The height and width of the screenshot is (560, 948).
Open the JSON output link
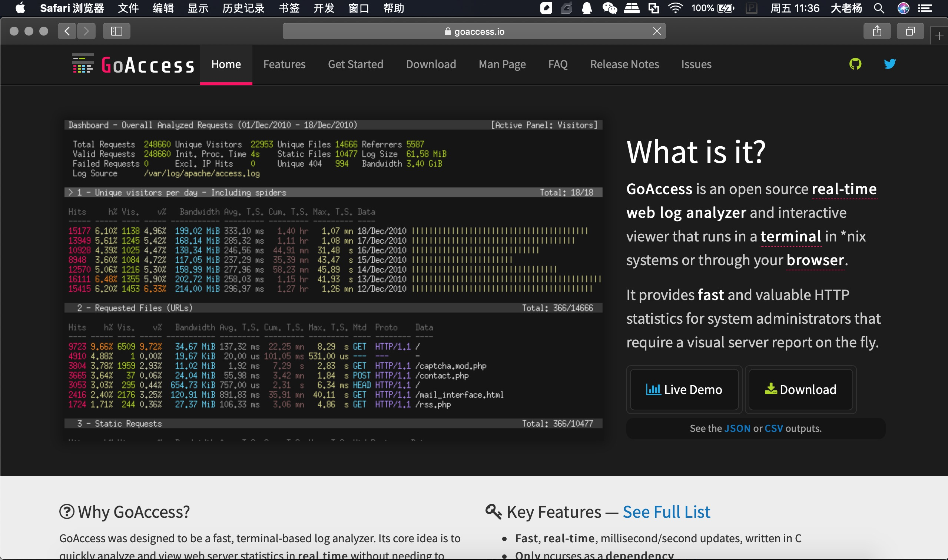pyautogui.click(x=737, y=429)
